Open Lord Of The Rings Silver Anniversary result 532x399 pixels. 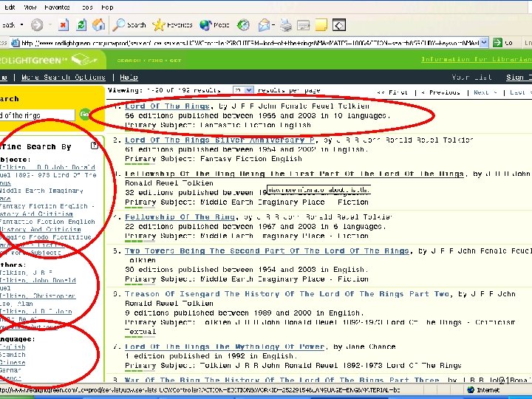click(x=220, y=140)
